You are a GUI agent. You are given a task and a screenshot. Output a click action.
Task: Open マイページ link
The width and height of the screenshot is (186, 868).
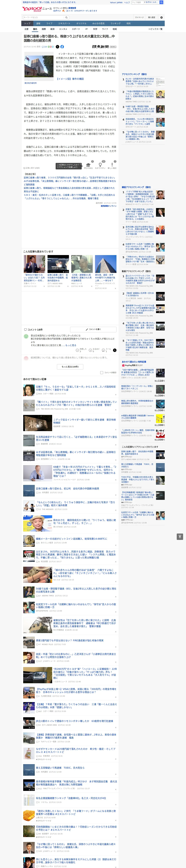click(x=139, y=17)
